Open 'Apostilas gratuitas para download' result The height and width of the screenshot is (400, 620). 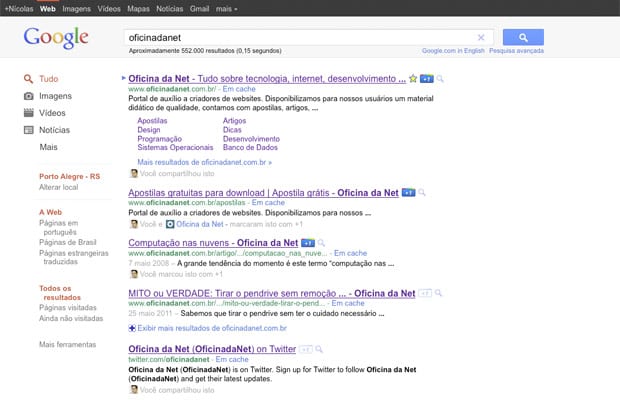click(263, 192)
